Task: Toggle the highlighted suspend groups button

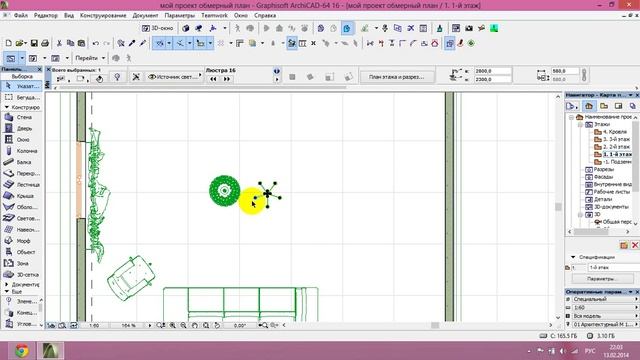Action: tap(449, 43)
